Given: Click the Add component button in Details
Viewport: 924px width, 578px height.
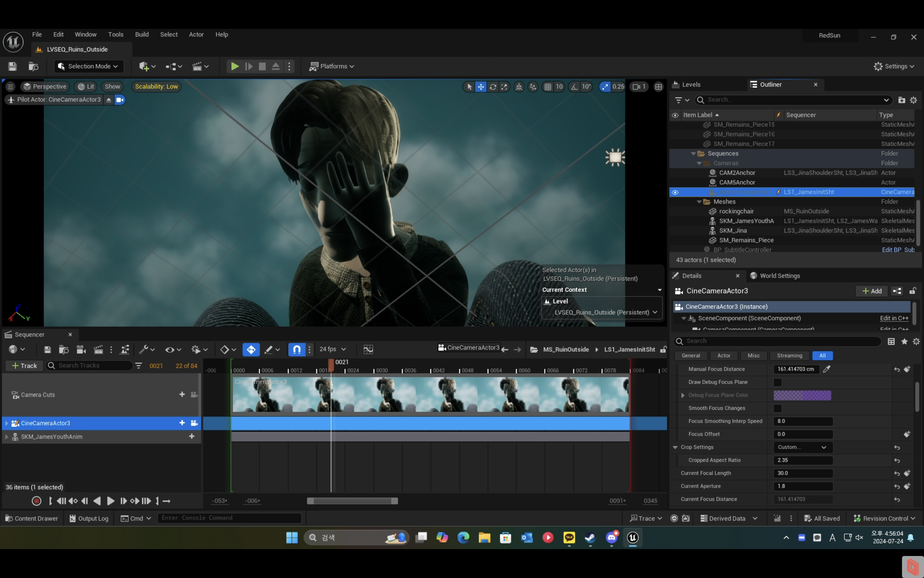Looking at the screenshot, I should 872,291.
